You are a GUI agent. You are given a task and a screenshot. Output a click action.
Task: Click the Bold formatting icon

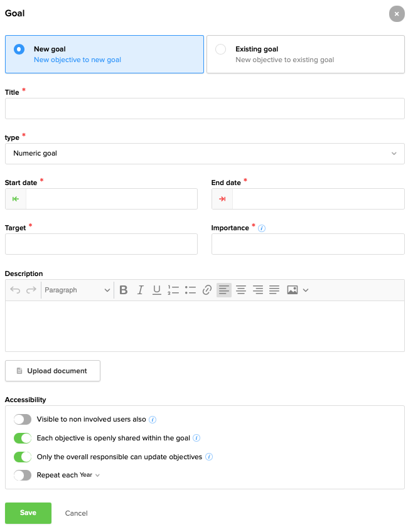coord(124,290)
